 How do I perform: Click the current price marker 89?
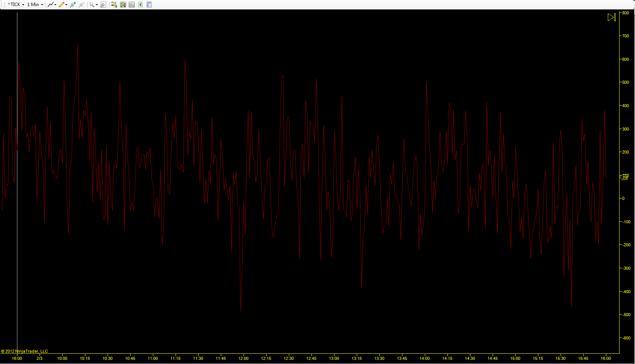pos(624,177)
